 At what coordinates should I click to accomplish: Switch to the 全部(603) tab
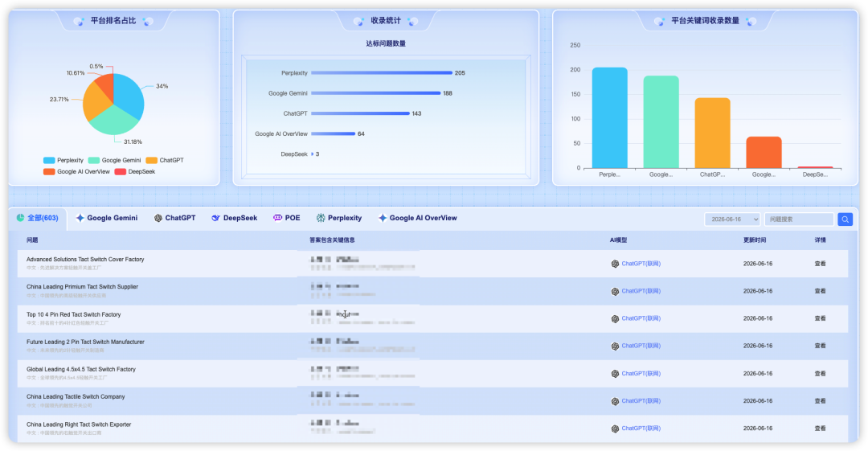38,219
